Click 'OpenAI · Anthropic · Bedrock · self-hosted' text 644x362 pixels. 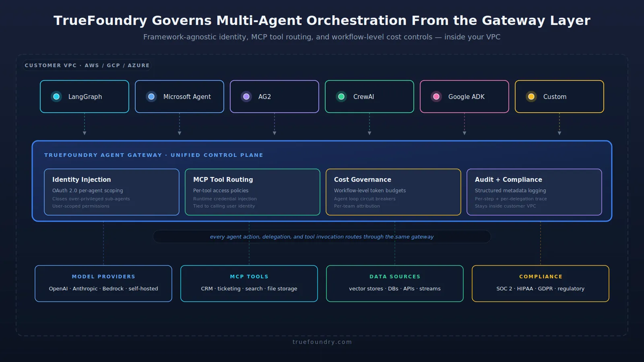coord(103,289)
